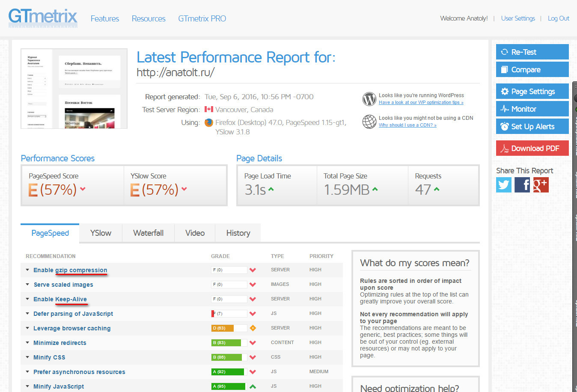This screenshot has height=392, width=577.
Task: Open GTmetrix PRO page
Action: tap(202, 18)
